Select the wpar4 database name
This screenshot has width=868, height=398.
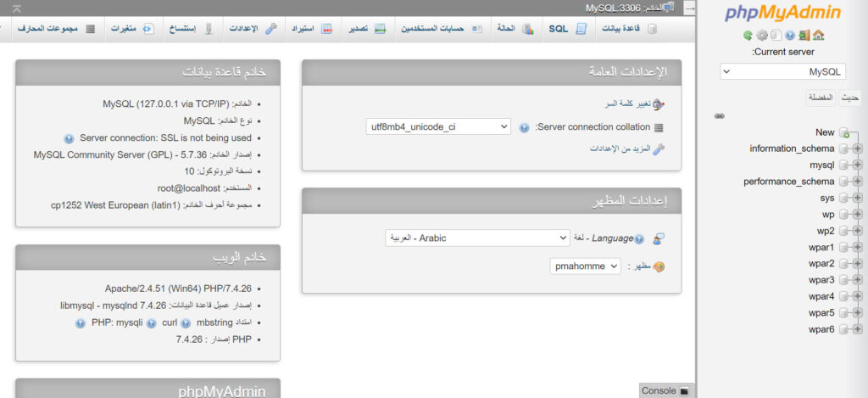821,296
